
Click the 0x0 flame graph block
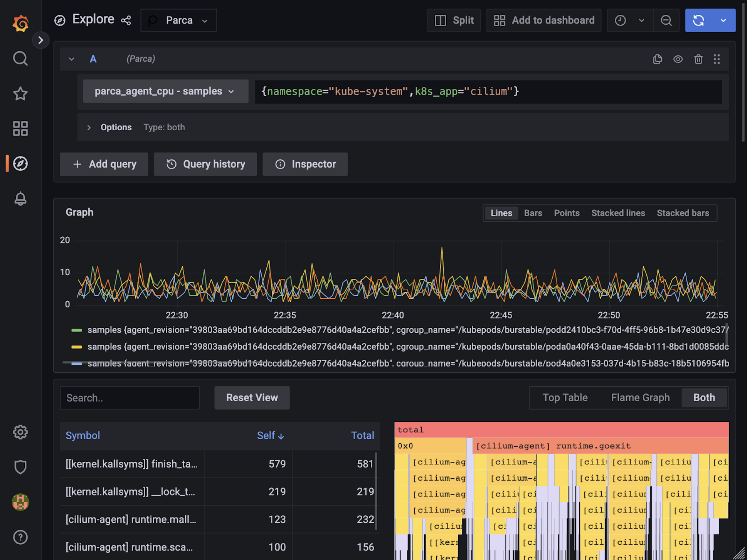(x=430, y=446)
